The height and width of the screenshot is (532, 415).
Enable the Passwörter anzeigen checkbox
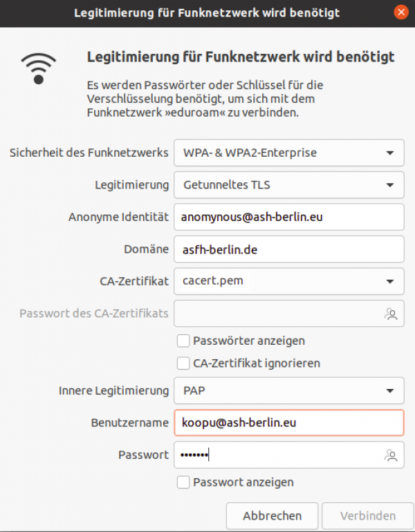pos(183,341)
